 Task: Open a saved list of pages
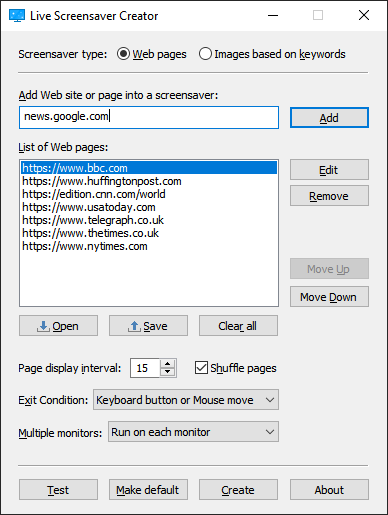click(58, 326)
